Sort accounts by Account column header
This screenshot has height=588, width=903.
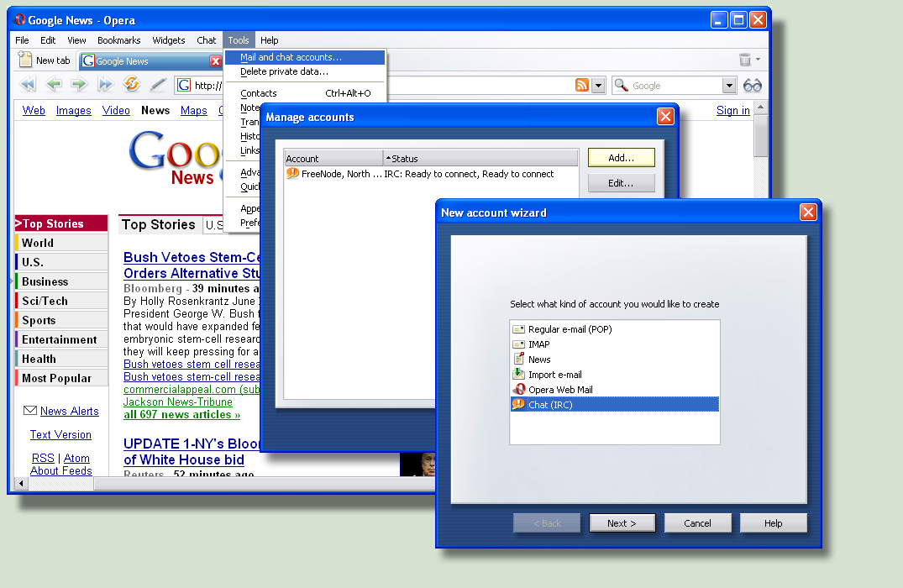click(x=333, y=158)
